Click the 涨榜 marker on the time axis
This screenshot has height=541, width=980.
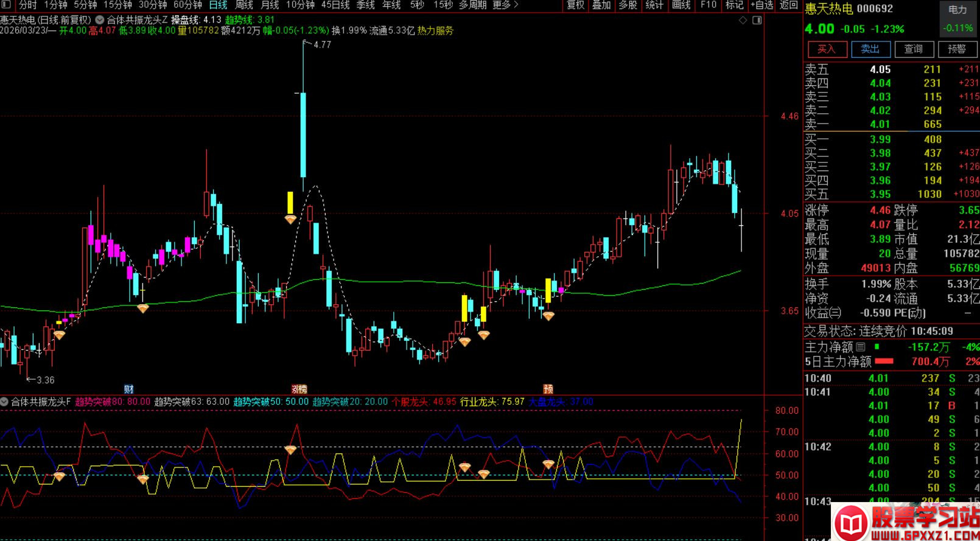299,389
